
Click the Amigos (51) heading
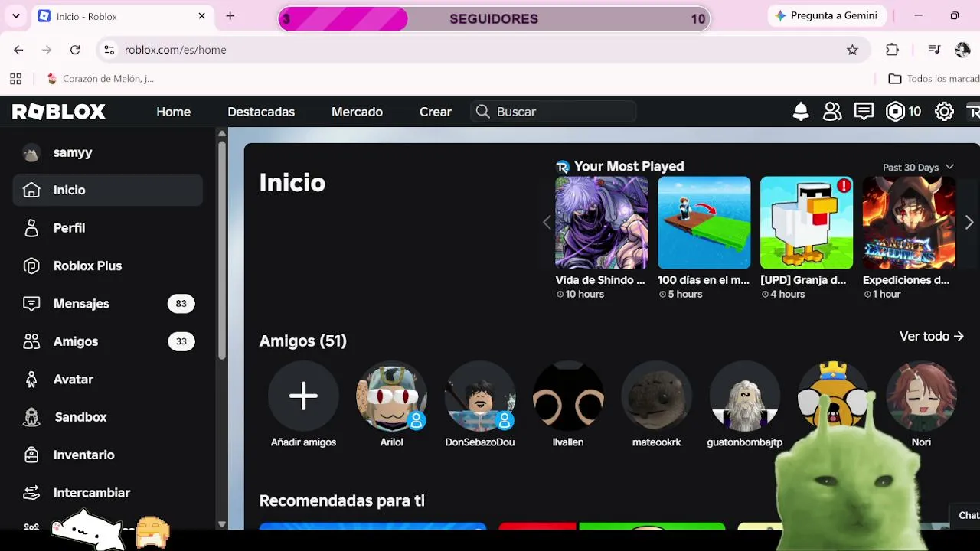[x=303, y=341]
